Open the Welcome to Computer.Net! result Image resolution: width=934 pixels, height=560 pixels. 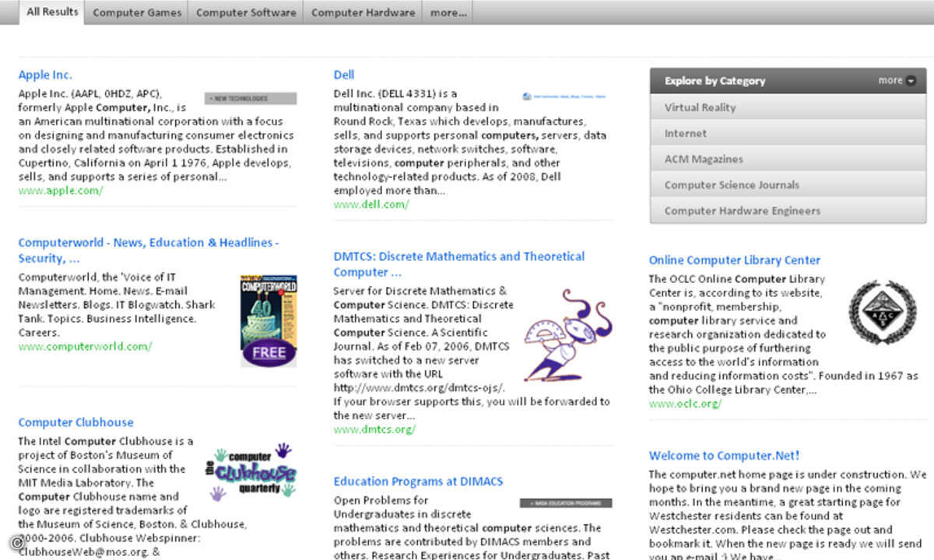tap(725, 456)
